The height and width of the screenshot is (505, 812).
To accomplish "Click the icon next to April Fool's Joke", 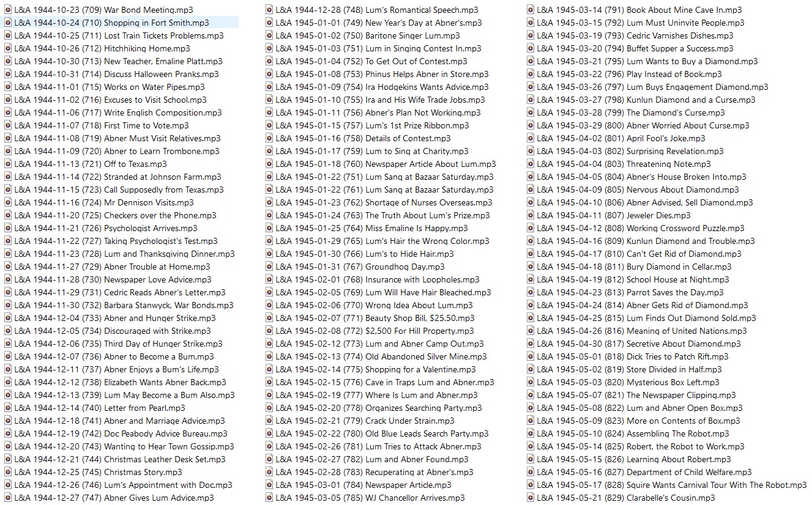I will (x=531, y=138).
